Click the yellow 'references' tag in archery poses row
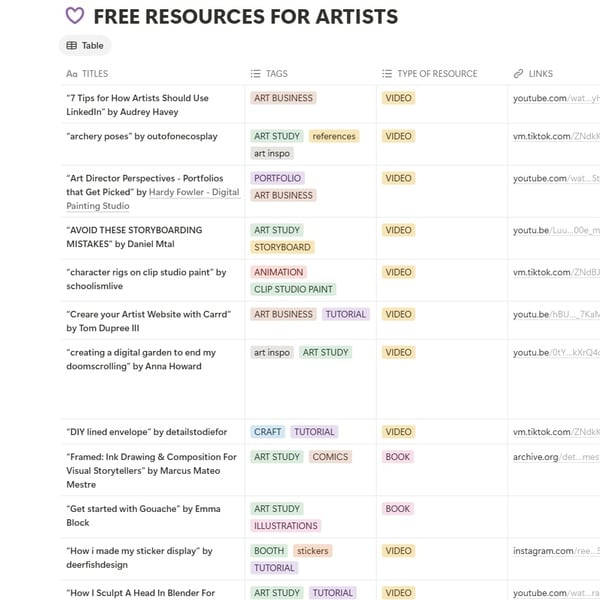 (x=334, y=136)
